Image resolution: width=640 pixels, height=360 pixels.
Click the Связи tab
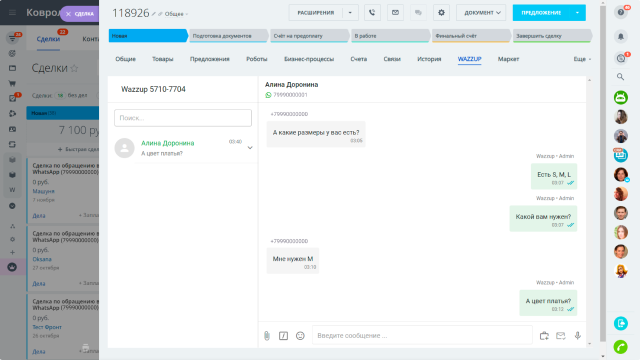pos(392,59)
